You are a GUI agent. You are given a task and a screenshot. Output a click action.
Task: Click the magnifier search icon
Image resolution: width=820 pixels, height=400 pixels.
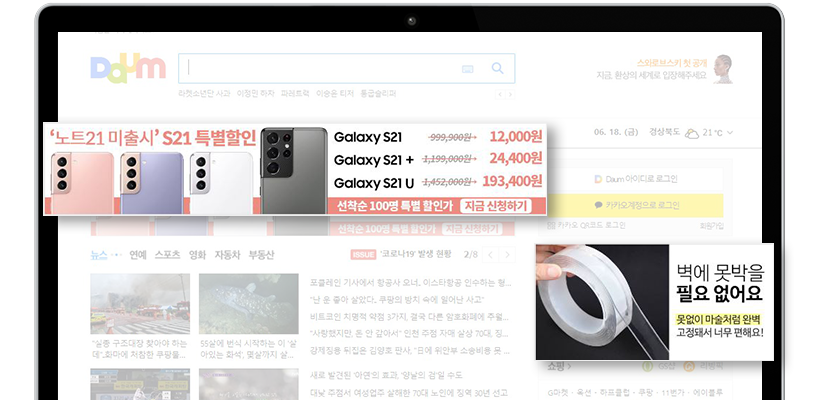coord(497,68)
